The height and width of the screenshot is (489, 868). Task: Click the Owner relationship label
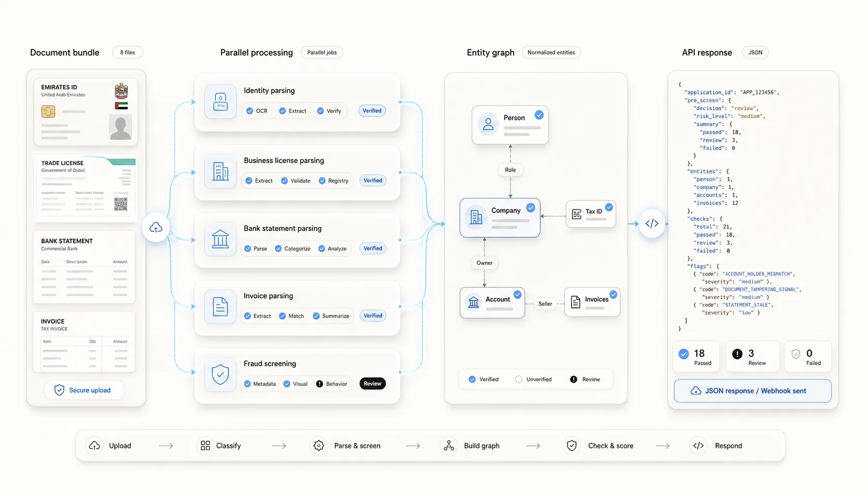tap(484, 263)
